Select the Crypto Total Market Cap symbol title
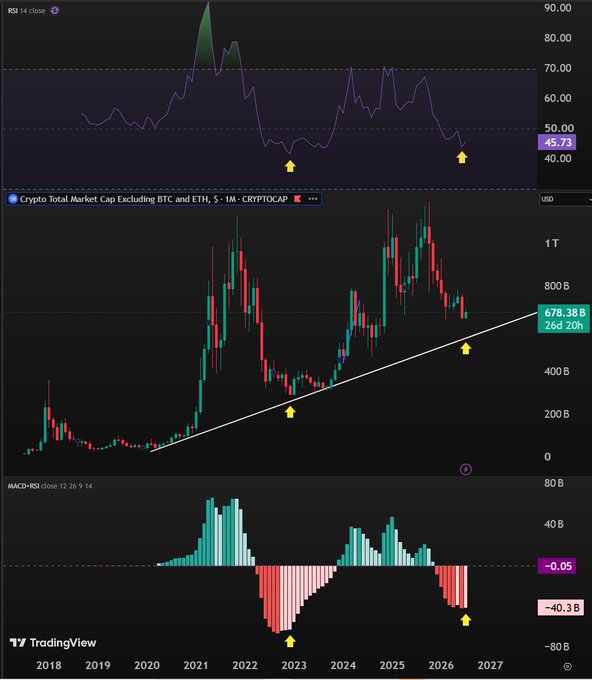Viewport: 592px width, 680px height. pos(154,199)
